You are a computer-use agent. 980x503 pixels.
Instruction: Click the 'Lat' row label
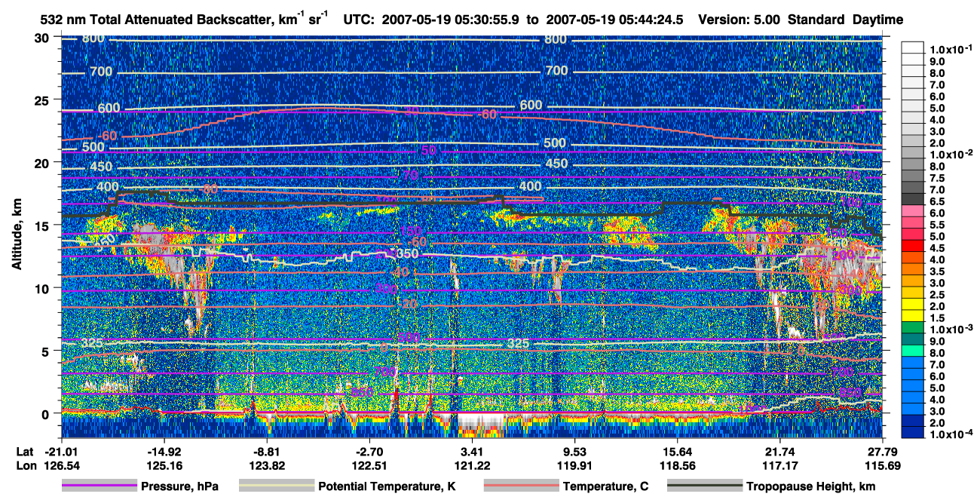(24, 451)
